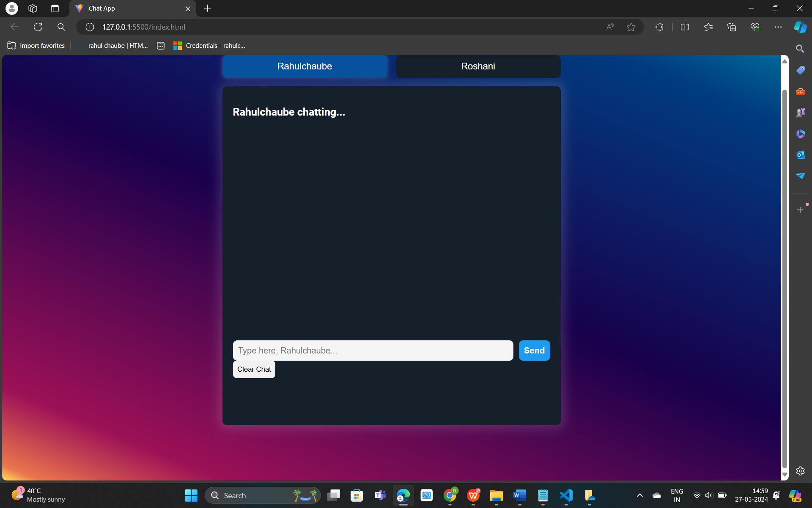
Task: Toggle split screen view
Action: tap(685, 27)
